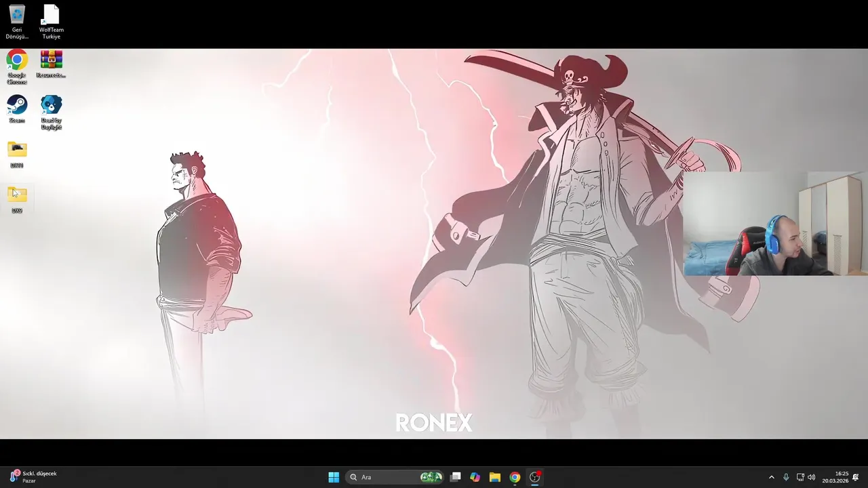Open the Geri Dönüşüm recycle bin icon

pos(17,22)
